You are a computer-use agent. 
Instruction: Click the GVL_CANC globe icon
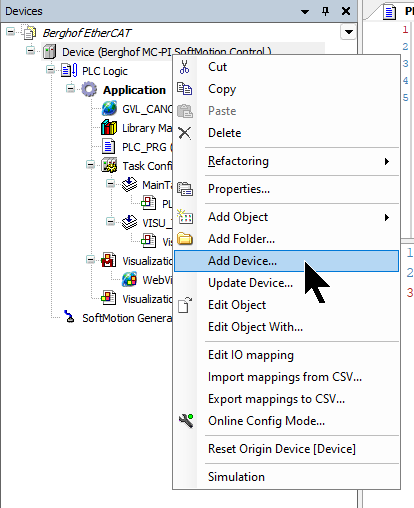pyautogui.click(x=109, y=109)
